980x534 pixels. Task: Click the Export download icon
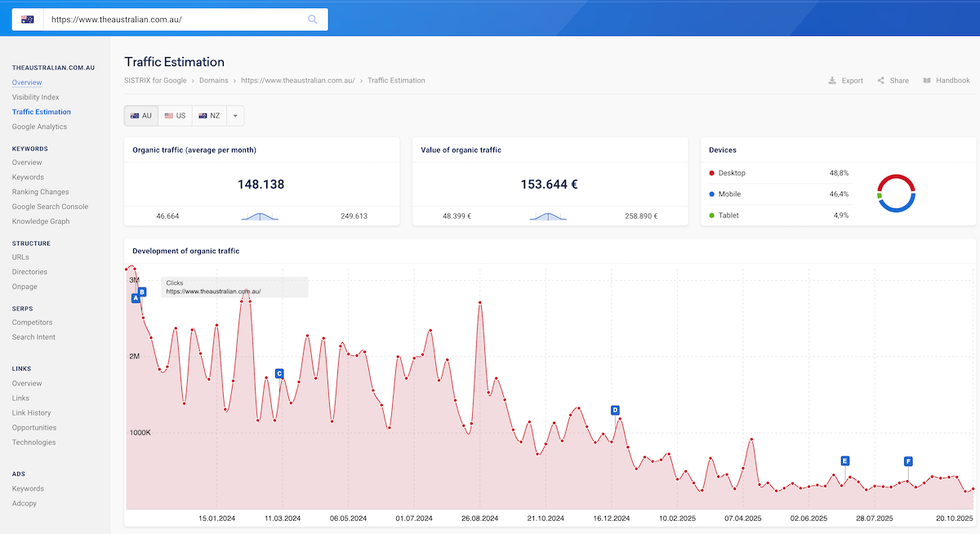831,81
